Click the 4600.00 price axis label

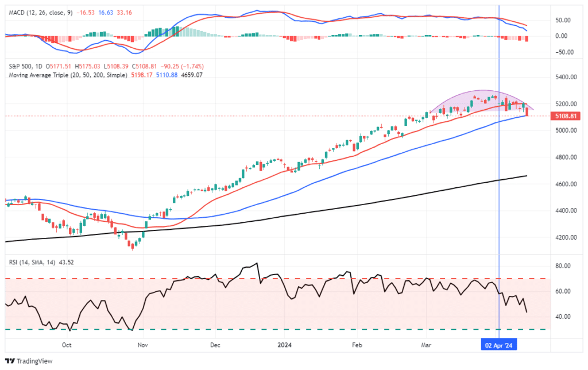click(566, 184)
